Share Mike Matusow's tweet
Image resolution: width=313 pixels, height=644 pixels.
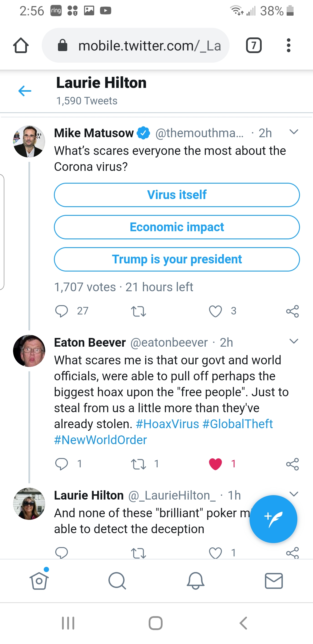coord(292,311)
